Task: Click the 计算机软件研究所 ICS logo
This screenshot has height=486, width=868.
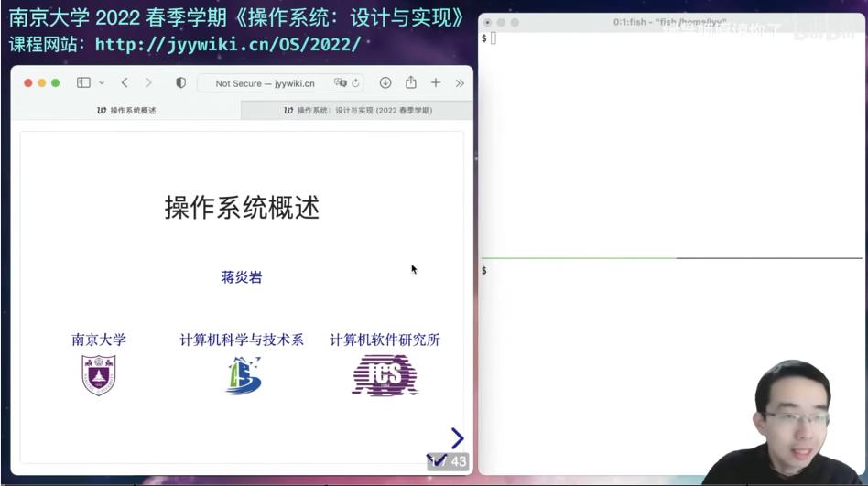Action: [385, 375]
